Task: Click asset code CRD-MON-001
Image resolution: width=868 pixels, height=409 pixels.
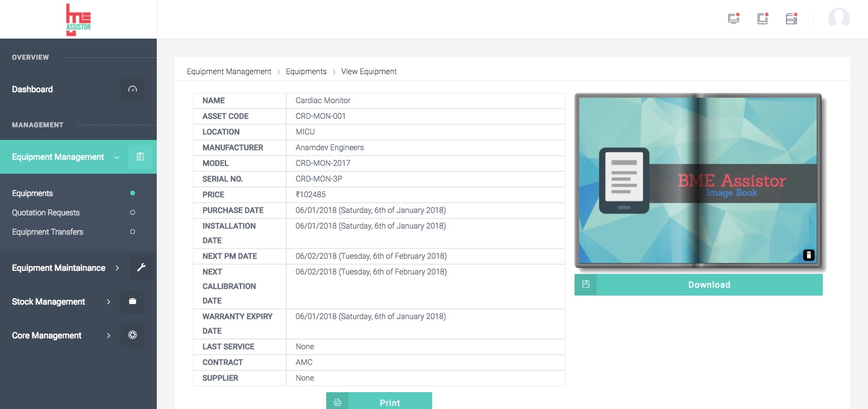Action: (321, 116)
